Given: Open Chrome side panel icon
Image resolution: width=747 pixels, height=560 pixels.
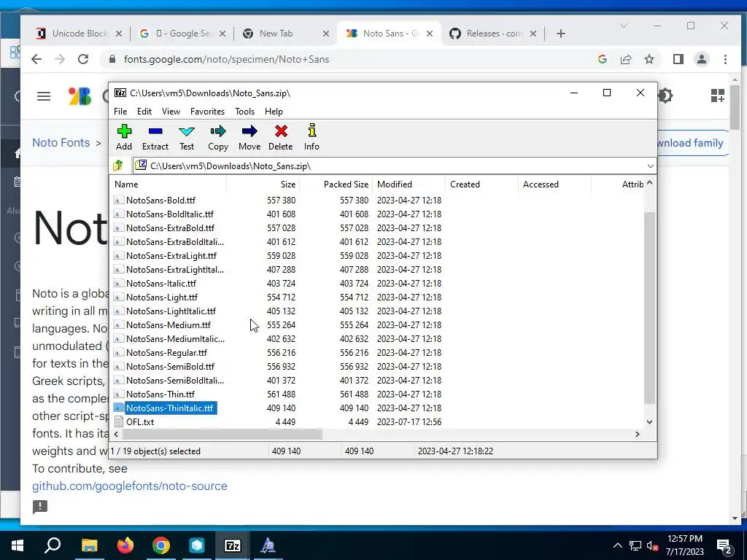Looking at the screenshot, I should pyautogui.click(x=678, y=59).
